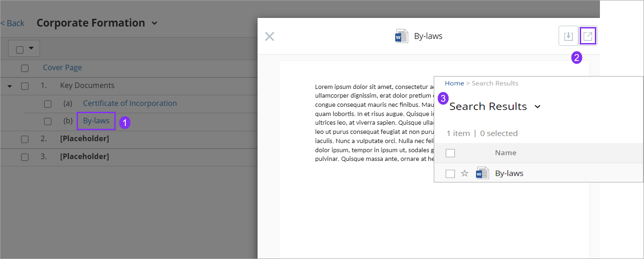
Task: Click the '0 selected' text
Action: click(x=499, y=133)
